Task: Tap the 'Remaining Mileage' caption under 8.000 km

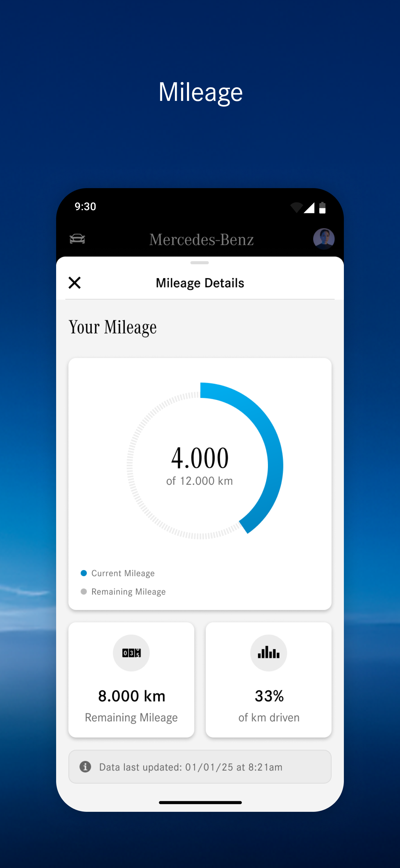Action: coord(131,718)
